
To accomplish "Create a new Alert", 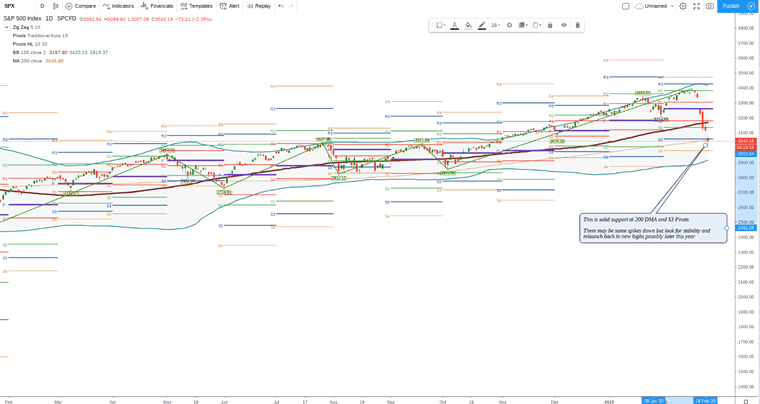I will 229,6.
